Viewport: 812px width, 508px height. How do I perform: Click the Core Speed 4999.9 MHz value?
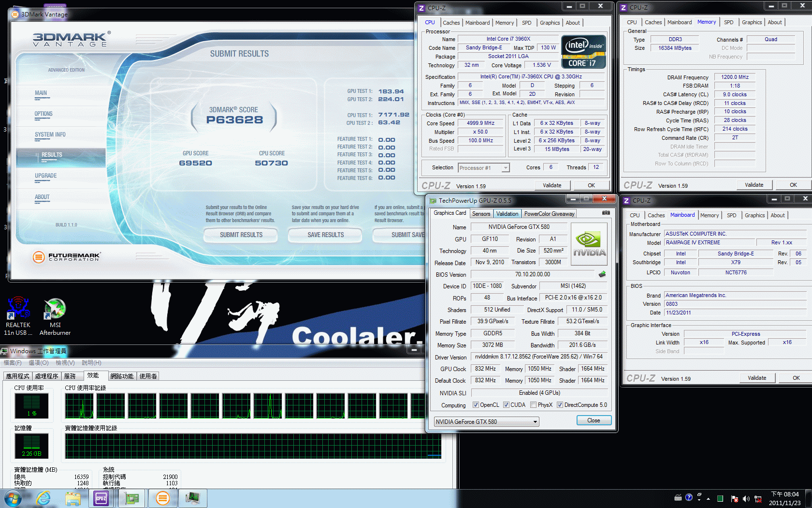coord(480,123)
